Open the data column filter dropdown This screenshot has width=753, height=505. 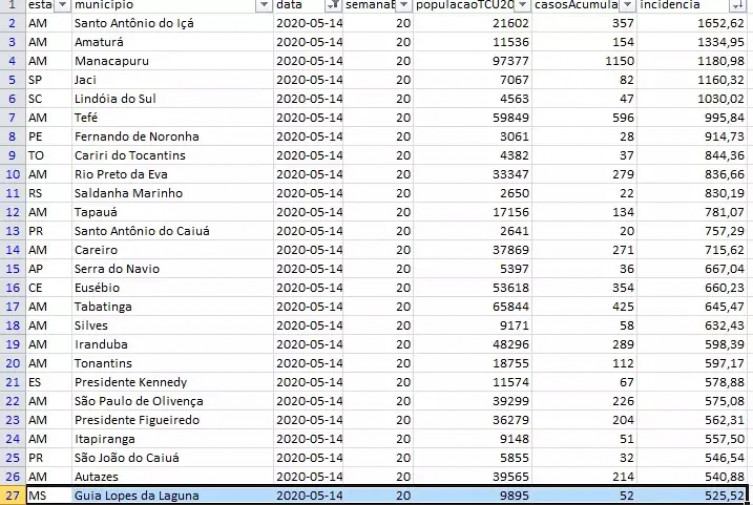333,5
